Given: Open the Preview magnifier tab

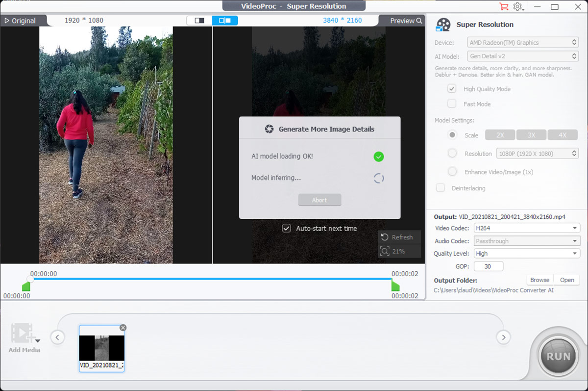Looking at the screenshot, I should point(406,21).
